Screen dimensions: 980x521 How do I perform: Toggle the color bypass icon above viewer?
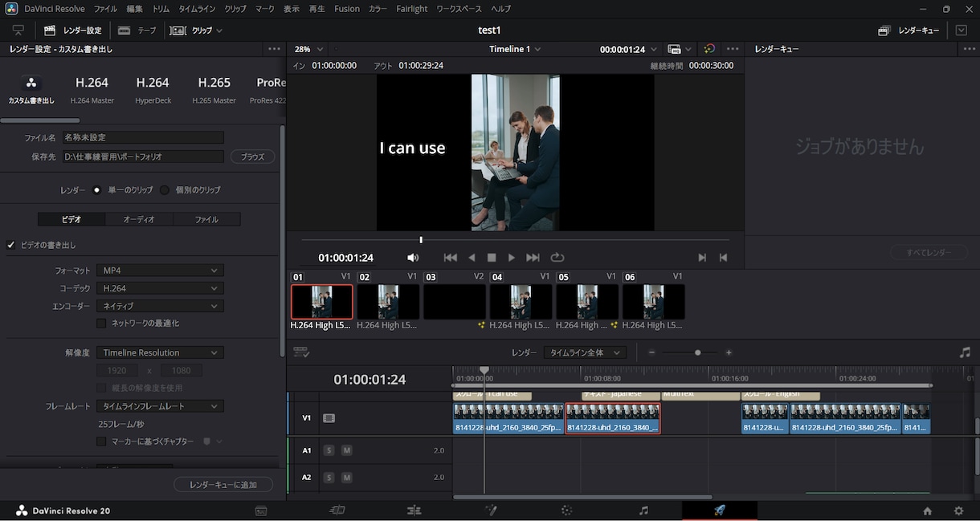[x=709, y=49]
